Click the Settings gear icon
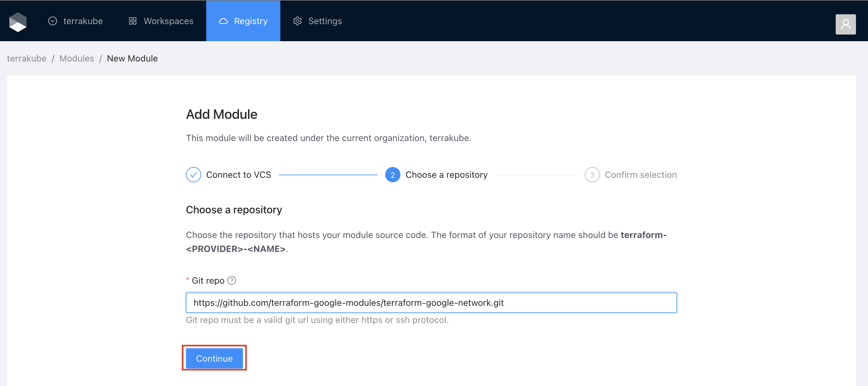The height and width of the screenshot is (386, 868). click(297, 21)
